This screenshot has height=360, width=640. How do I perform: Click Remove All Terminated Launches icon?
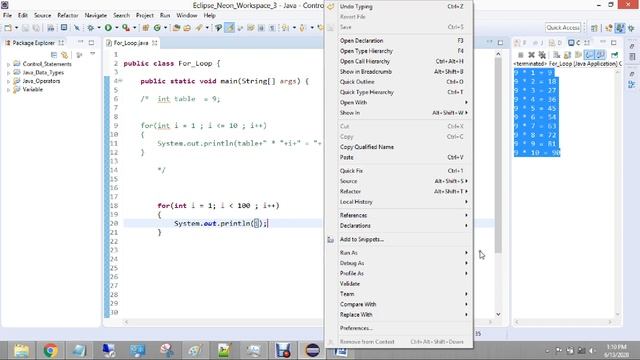click(x=542, y=55)
